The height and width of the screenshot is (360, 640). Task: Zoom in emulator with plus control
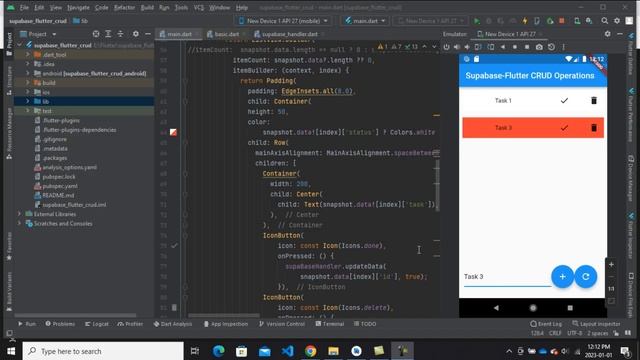click(x=611, y=264)
